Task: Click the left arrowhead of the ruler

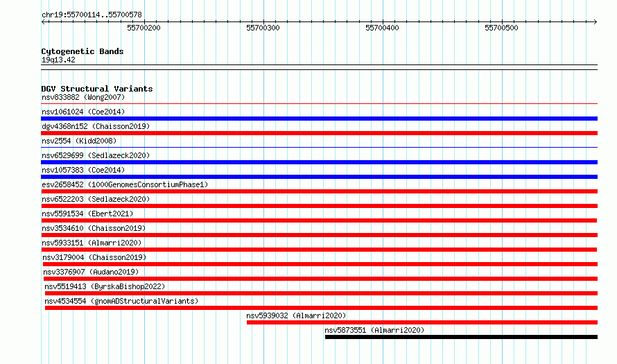Action: (x=43, y=22)
